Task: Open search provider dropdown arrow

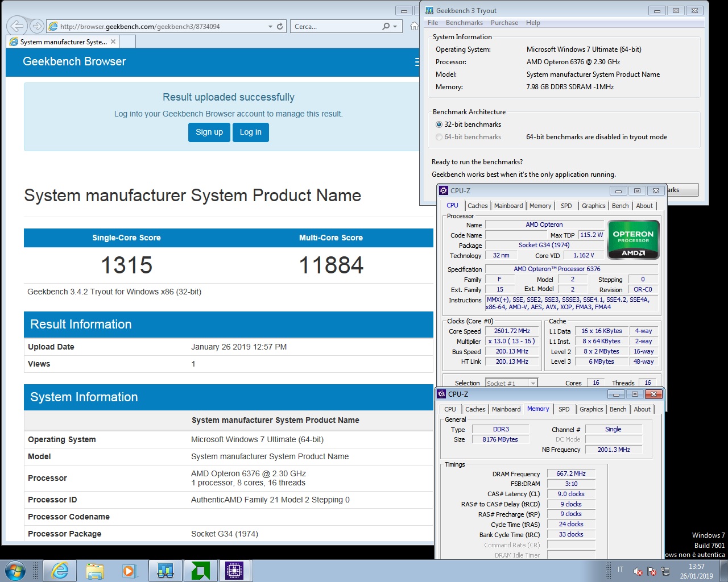Action: pyautogui.click(x=395, y=26)
